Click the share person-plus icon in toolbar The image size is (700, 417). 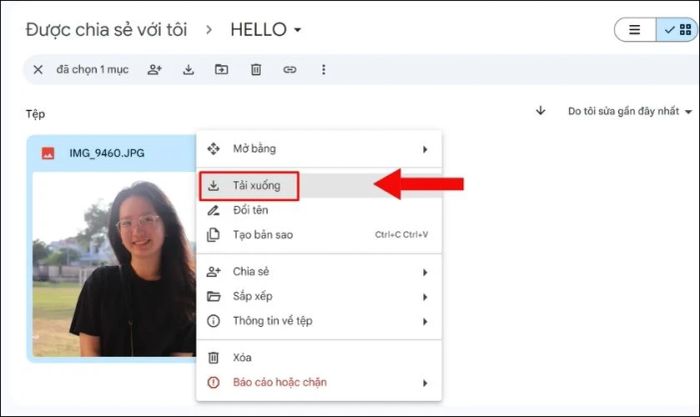(x=154, y=70)
